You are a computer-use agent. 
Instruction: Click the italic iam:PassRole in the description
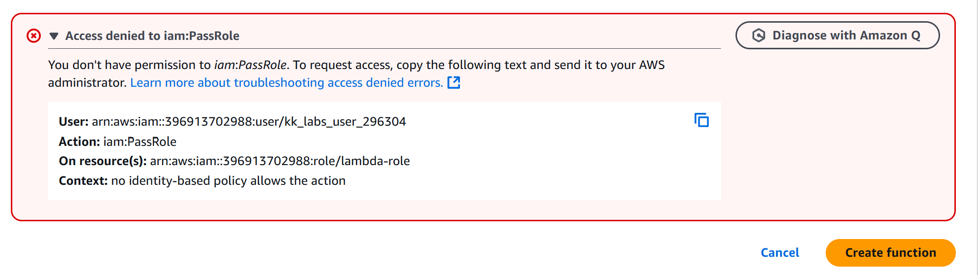[x=250, y=65]
